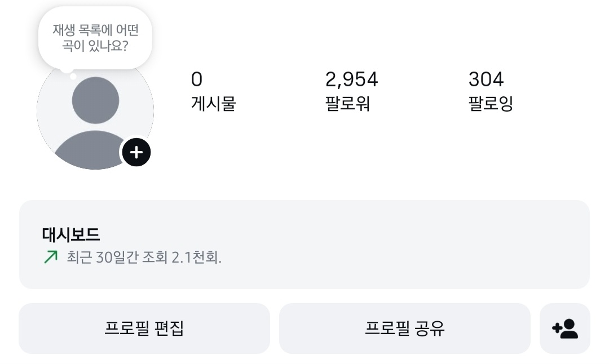Open the 팔로워 list label
The width and height of the screenshot is (609, 364).
pyautogui.click(x=347, y=104)
